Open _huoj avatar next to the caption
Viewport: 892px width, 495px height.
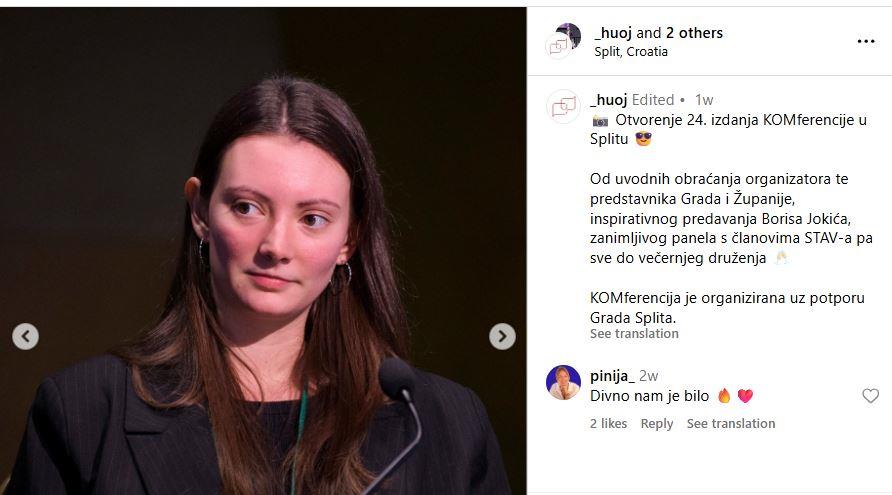(563, 106)
